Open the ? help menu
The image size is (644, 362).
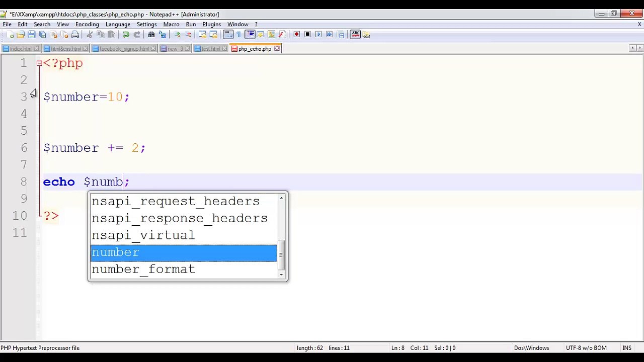pyautogui.click(x=256, y=24)
